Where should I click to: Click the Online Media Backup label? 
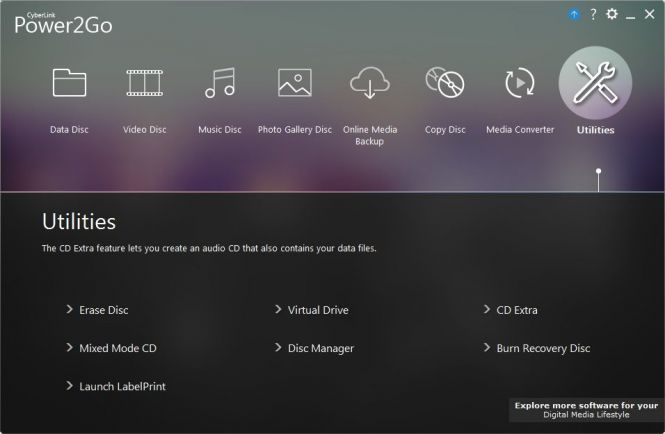[370, 135]
